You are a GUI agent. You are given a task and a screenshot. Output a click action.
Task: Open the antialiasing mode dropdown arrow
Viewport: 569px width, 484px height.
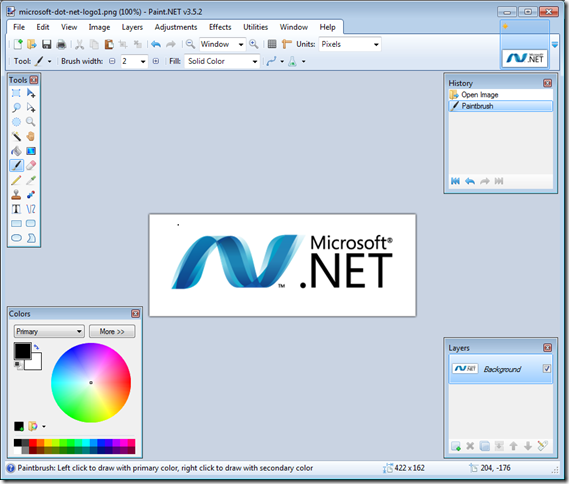[x=282, y=61]
